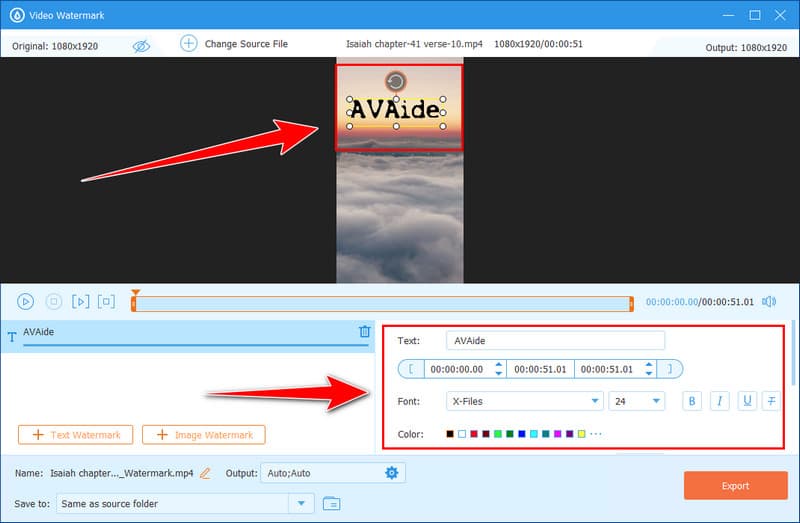Open the font size 24 dropdown
Screen dimensions: 800x523
637,401
